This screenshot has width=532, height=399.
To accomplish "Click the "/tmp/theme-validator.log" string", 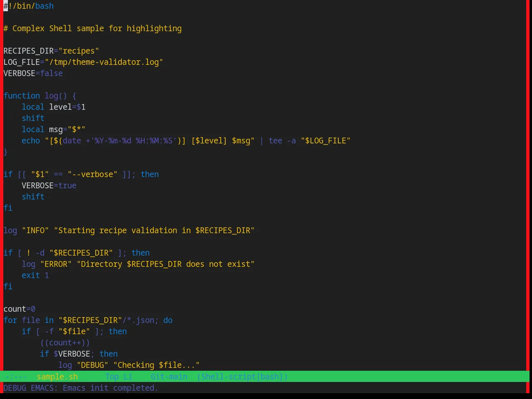I will click(x=104, y=62).
